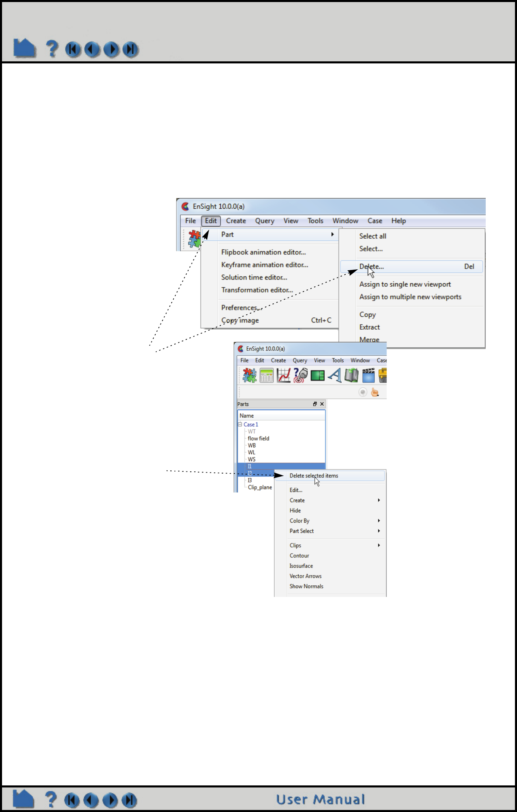
Task: Select the interactive probe query icon
Action: (300, 375)
